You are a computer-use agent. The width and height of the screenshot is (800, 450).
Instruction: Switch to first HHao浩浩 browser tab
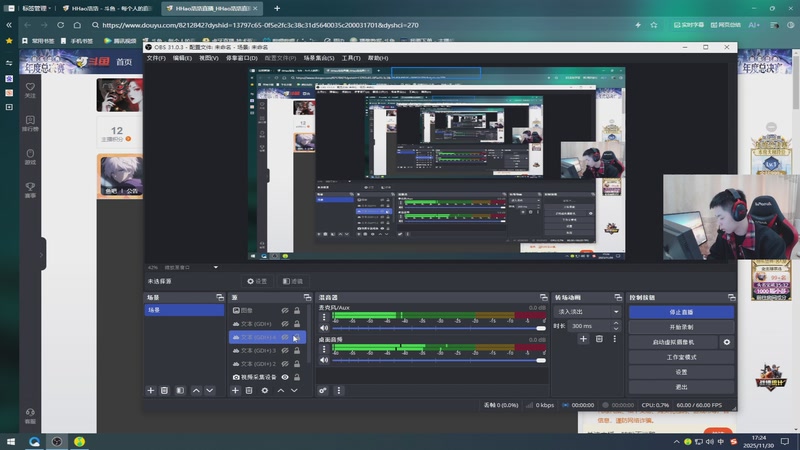106,8
